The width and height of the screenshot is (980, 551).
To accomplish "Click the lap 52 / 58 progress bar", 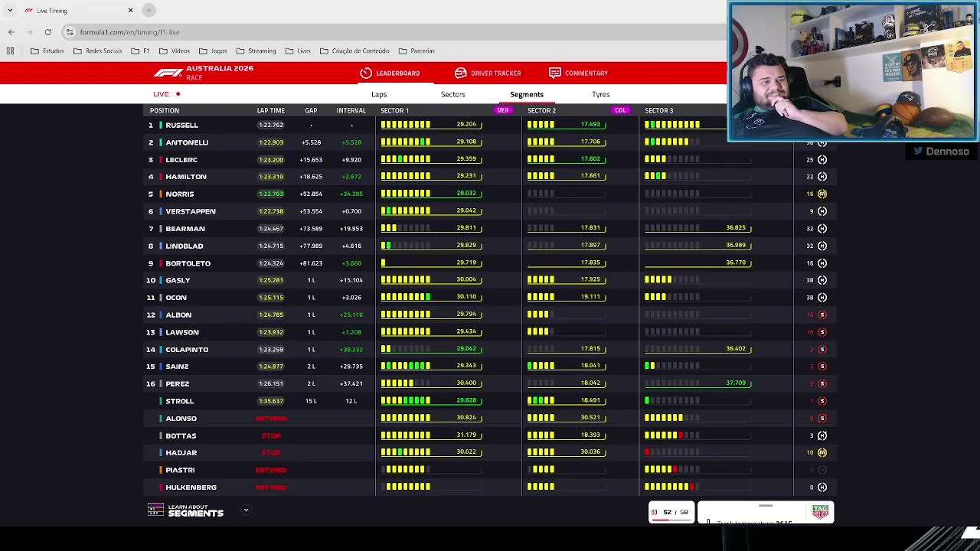I will (671, 520).
